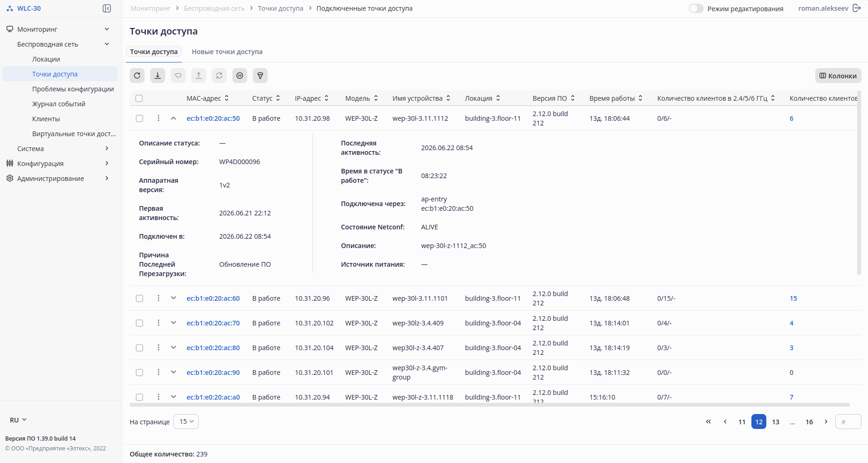Select checkbox for row ec:b1:e0:20:ac:50
Viewport: 868px width, 463px height.
(139, 118)
